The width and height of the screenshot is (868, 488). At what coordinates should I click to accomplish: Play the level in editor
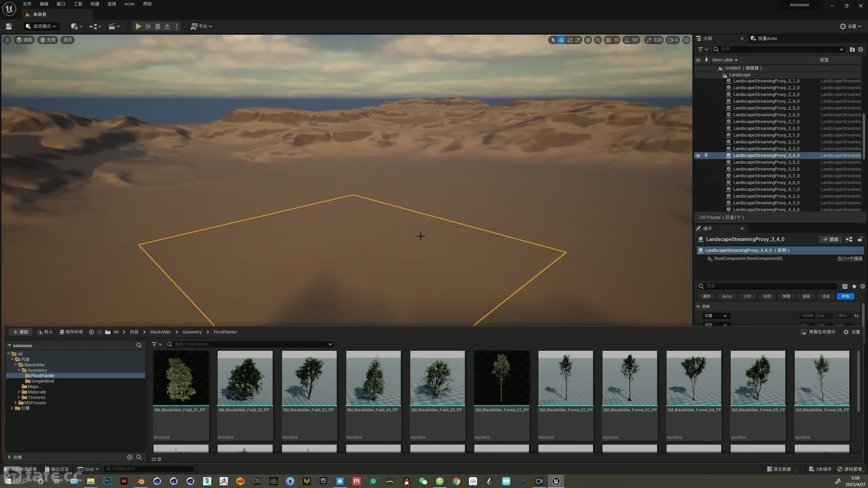pyautogui.click(x=138, y=26)
